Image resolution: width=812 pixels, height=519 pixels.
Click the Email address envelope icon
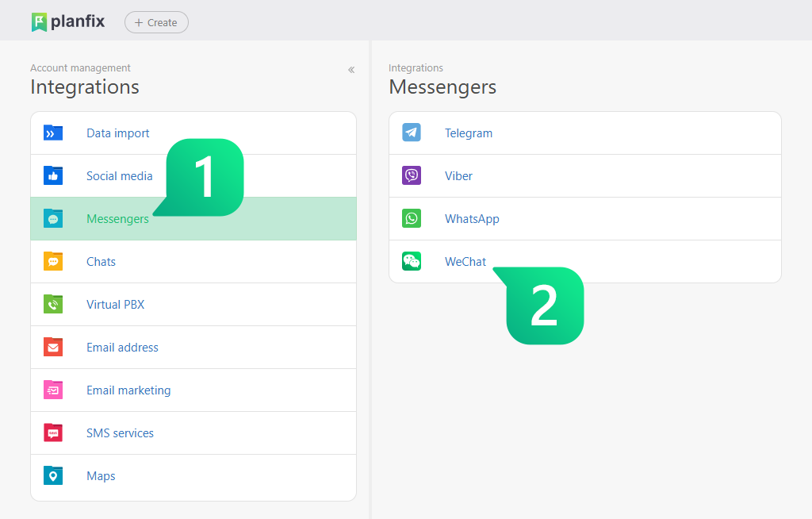coord(53,348)
